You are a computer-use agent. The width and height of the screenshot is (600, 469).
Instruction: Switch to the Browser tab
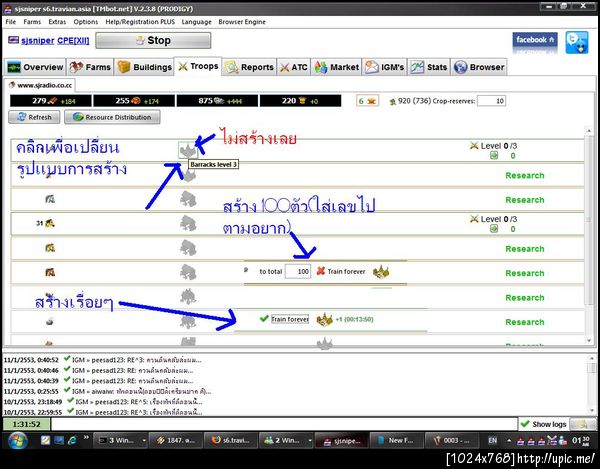(479, 67)
